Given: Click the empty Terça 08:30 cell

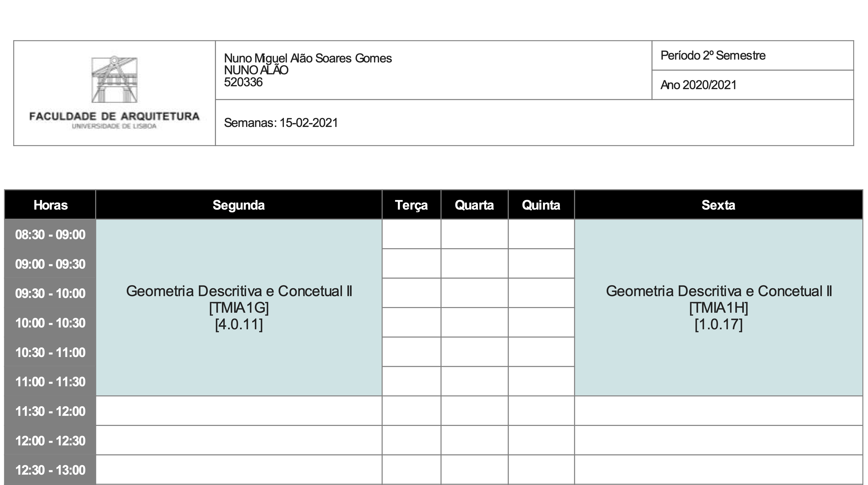Looking at the screenshot, I should tap(411, 234).
